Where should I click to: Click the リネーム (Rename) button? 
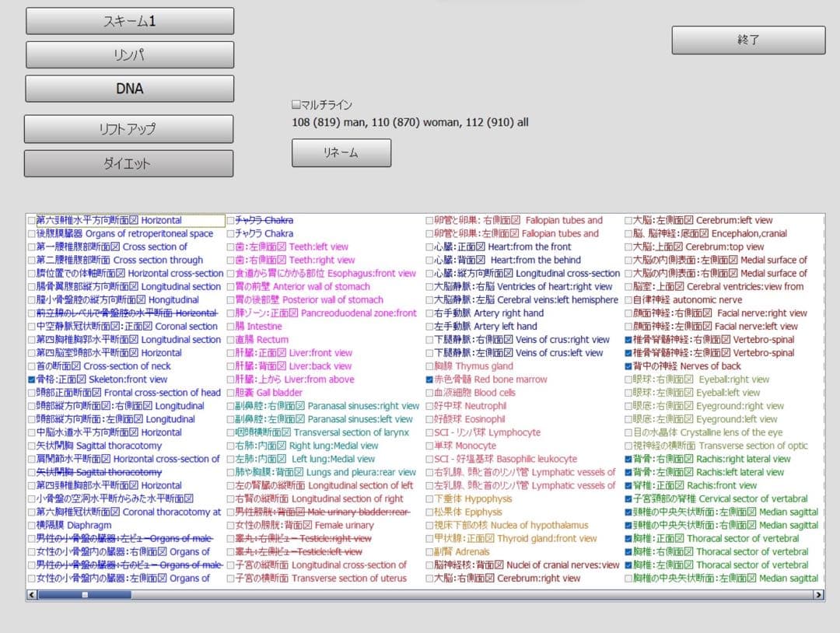(x=341, y=152)
